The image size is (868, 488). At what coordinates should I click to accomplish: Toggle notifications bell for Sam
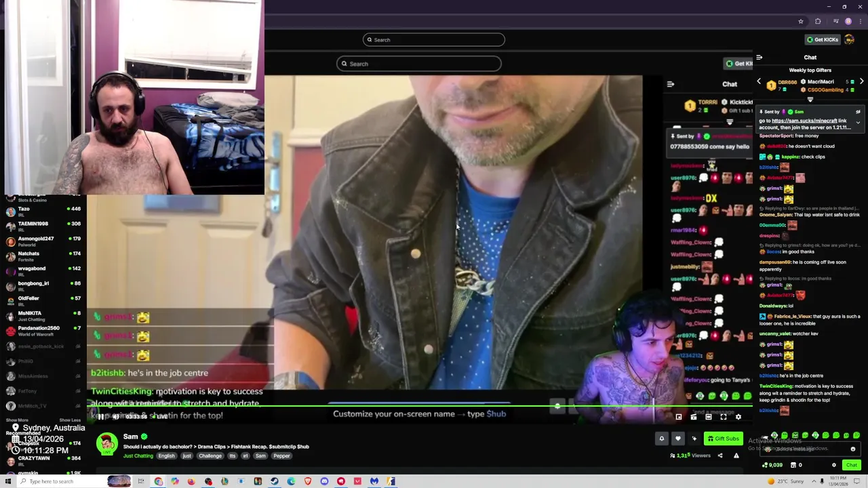(662, 439)
